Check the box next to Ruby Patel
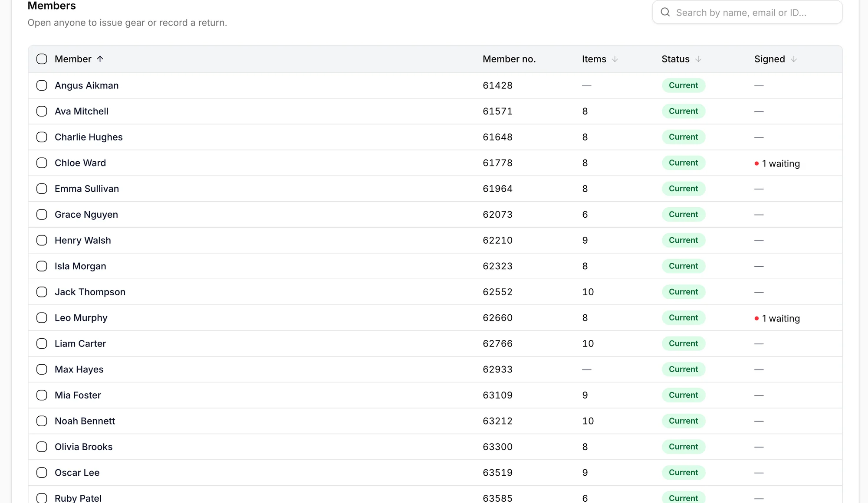This screenshot has width=868, height=503. click(x=42, y=498)
